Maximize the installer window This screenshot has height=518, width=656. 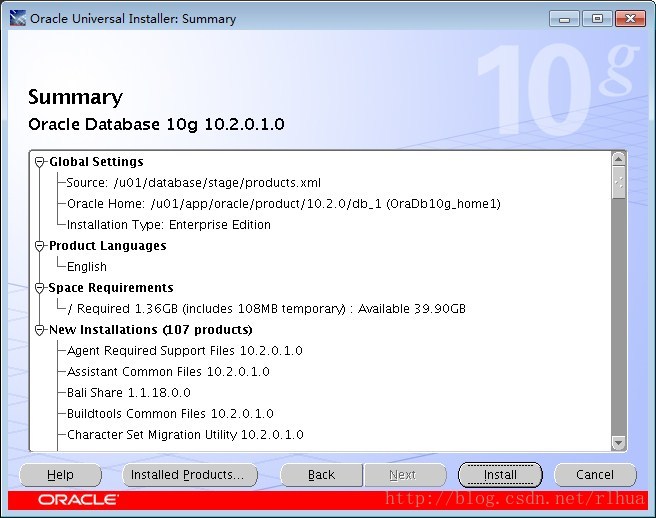pos(597,19)
